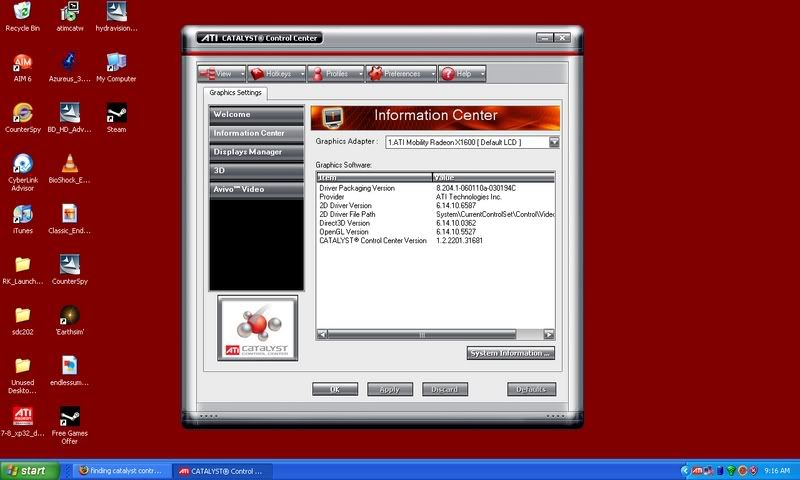Open the Preferences toolbar menu
The width and height of the screenshot is (800, 480).
pos(401,74)
